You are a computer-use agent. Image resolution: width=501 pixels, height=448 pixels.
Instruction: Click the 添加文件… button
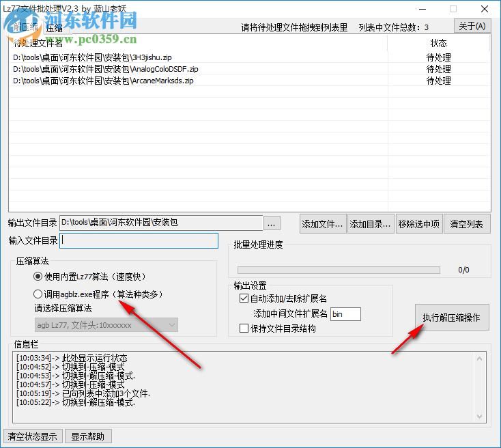coord(323,224)
